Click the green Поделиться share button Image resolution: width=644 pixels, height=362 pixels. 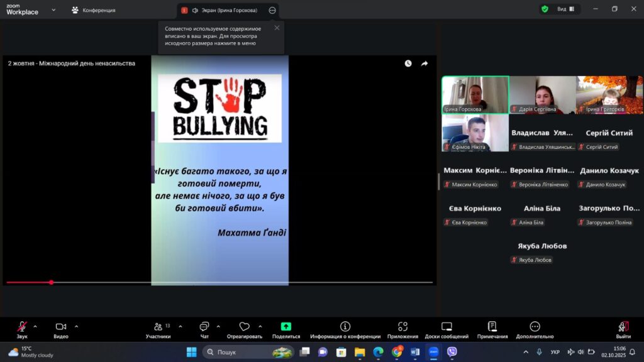[x=286, y=327]
